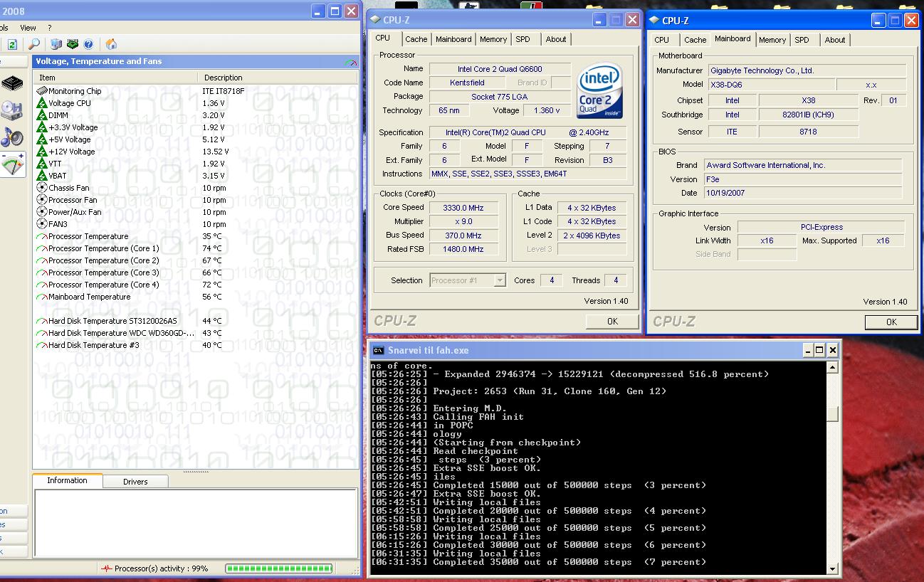
Task: Click the Monitoring Chip row icon
Action: click(x=42, y=91)
